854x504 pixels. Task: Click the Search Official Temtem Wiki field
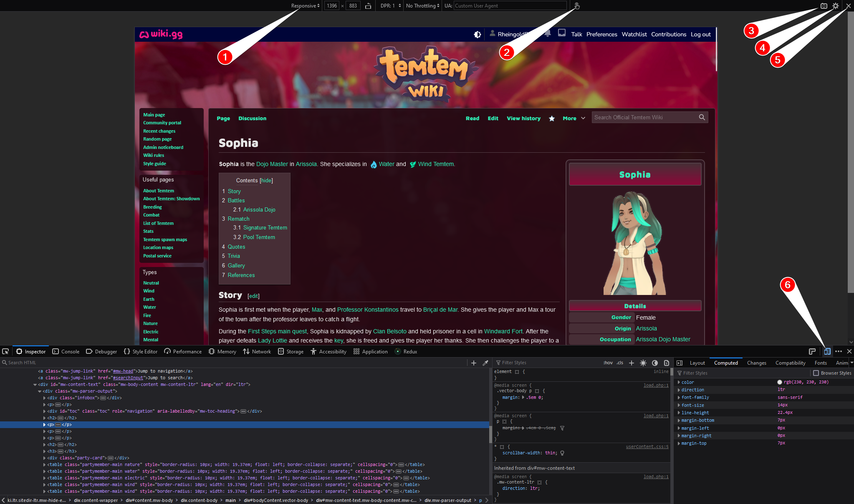[645, 118]
